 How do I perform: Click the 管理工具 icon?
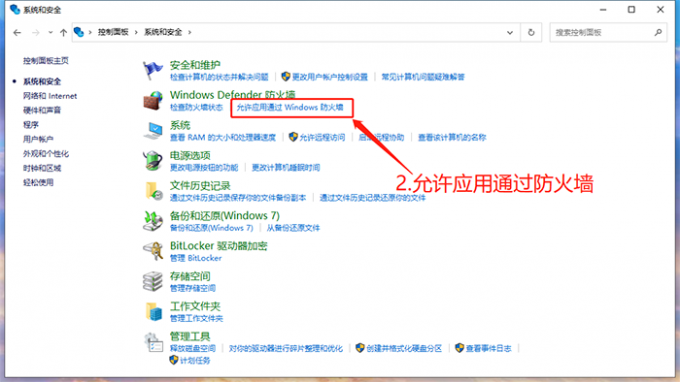tap(153, 342)
